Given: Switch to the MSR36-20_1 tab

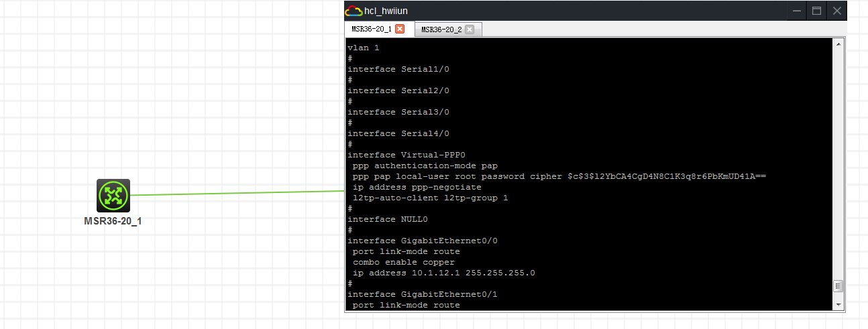Looking at the screenshot, I should 371,29.
